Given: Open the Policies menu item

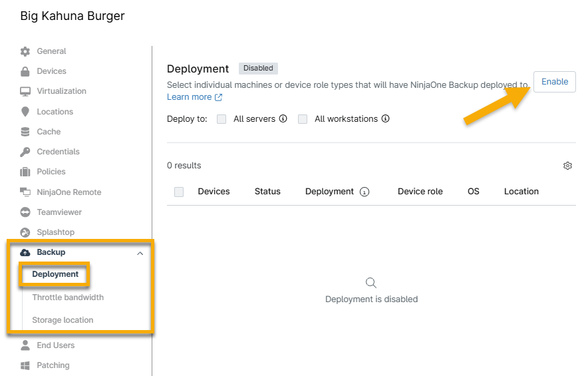Looking at the screenshot, I should click(x=51, y=172).
